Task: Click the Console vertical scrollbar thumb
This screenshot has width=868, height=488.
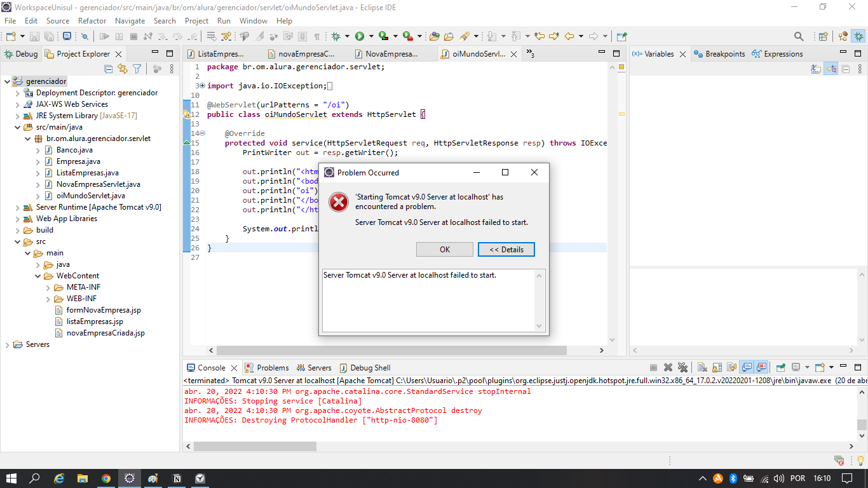Action: point(862,425)
